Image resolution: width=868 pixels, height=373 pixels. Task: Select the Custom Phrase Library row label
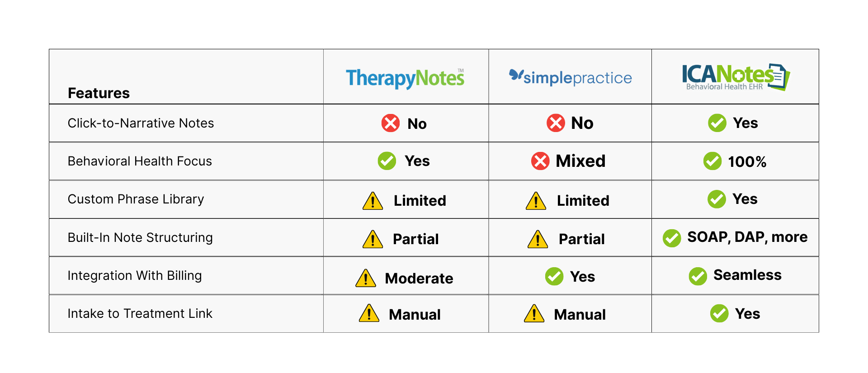(136, 199)
